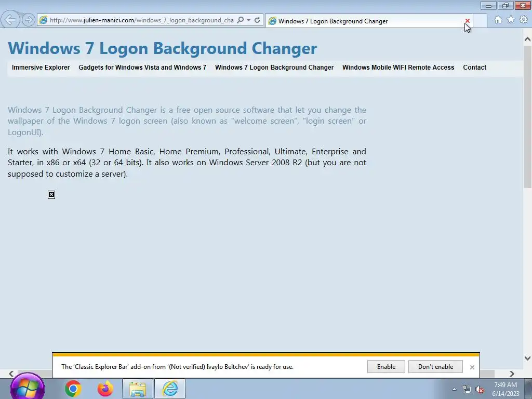Open the Contact menu link

(x=475, y=68)
